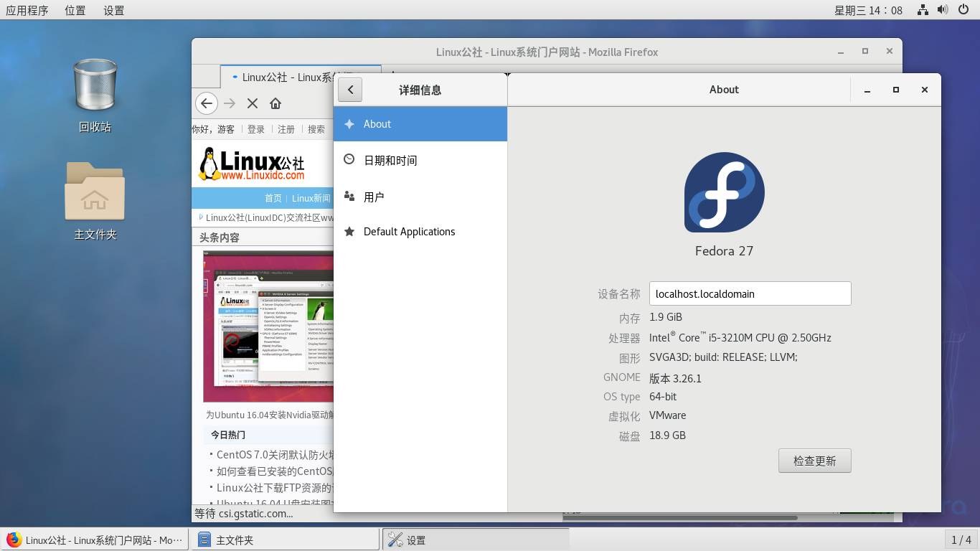The height and width of the screenshot is (551, 980).
Task: Open 用户 settings panel
Action: pyautogui.click(x=420, y=197)
